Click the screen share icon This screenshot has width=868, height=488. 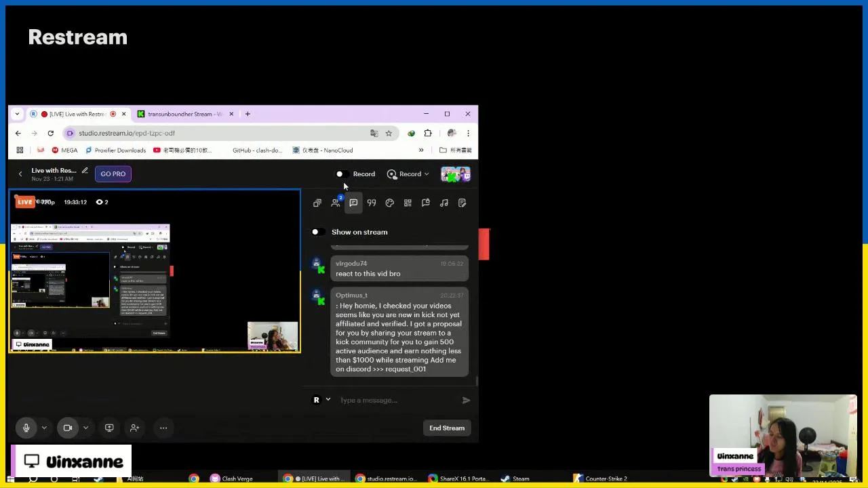point(109,428)
